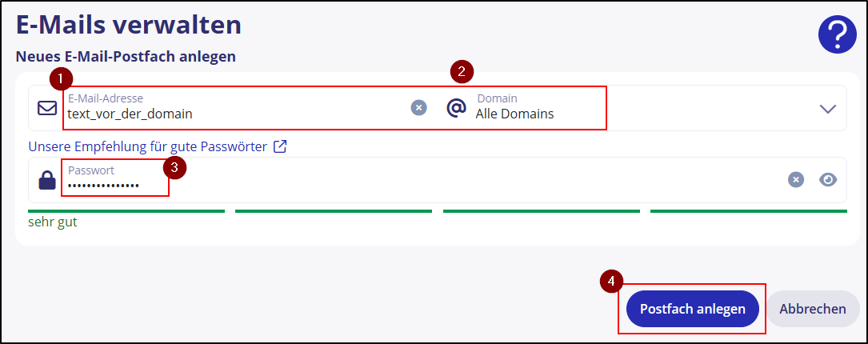Click red step marker number 1

point(61,79)
